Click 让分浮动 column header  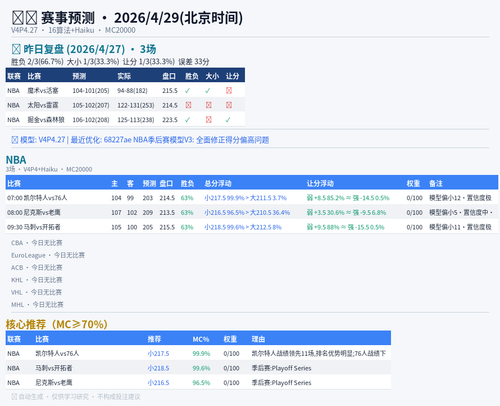coord(320,184)
